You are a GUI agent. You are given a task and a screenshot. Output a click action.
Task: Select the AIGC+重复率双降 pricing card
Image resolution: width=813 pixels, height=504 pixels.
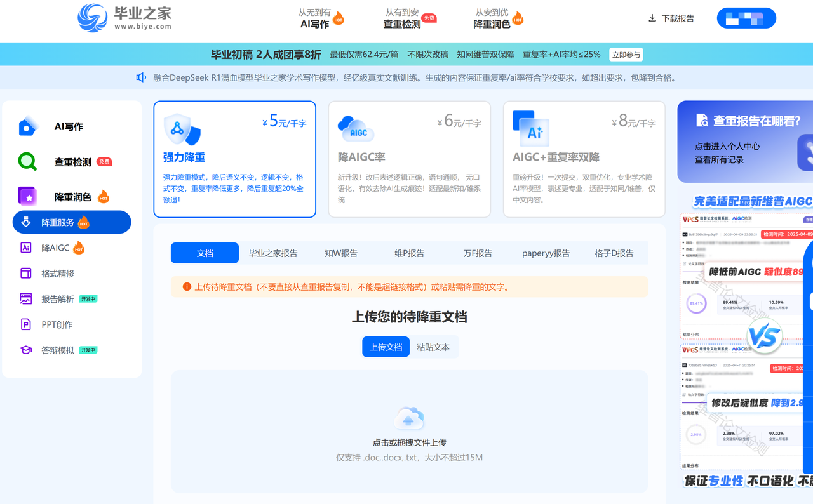tap(584, 159)
